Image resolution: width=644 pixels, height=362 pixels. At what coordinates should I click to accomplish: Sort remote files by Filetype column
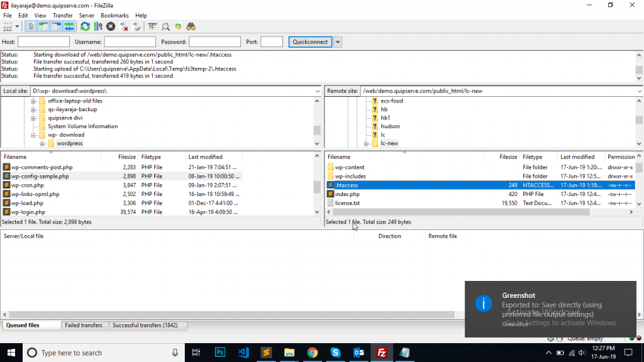click(538, 156)
